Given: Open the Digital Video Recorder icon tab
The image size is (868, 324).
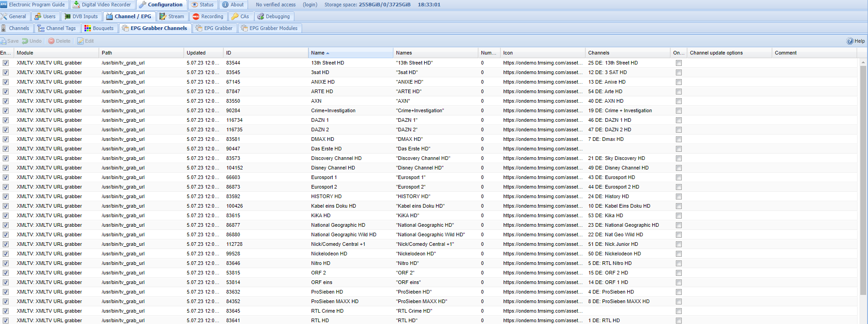Looking at the screenshot, I should pos(102,5).
